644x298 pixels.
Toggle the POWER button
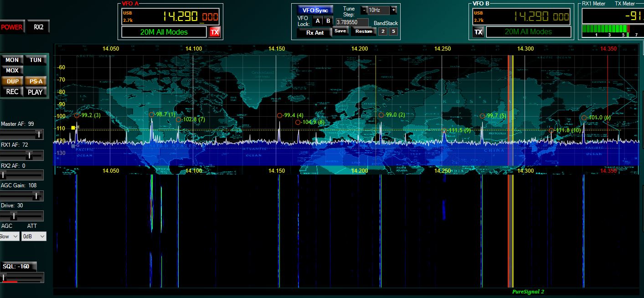pos(11,27)
